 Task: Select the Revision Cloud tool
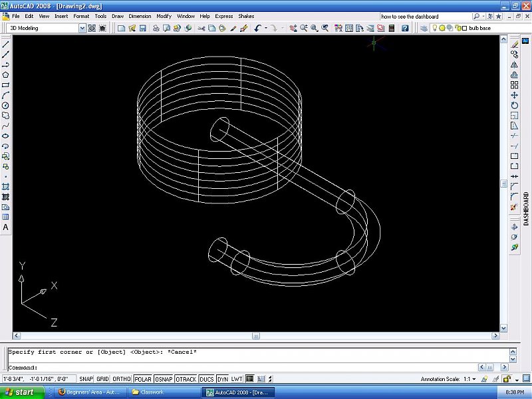point(5,116)
